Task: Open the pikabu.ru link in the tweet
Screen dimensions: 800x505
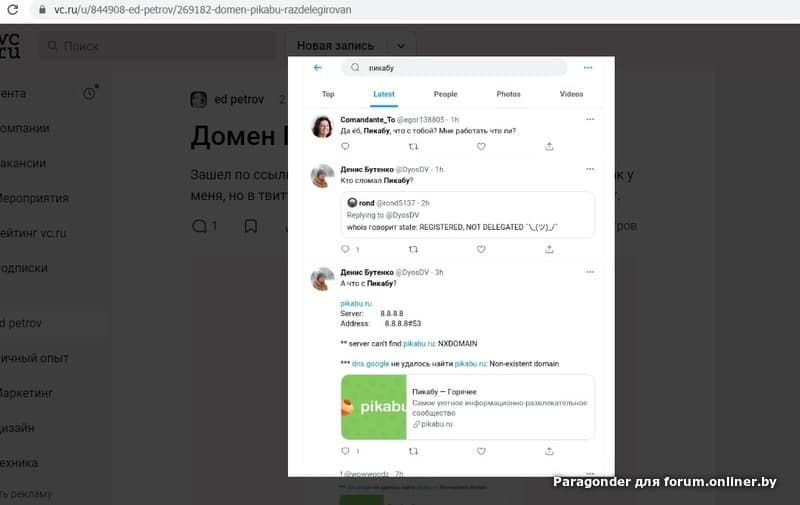Action: [x=356, y=304]
